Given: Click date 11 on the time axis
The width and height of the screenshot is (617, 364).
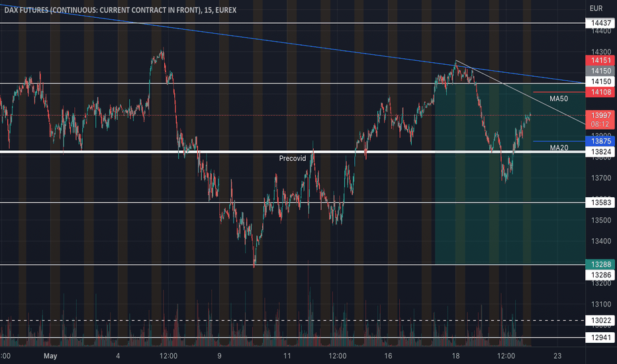Looking at the screenshot, I should [287, 356].
